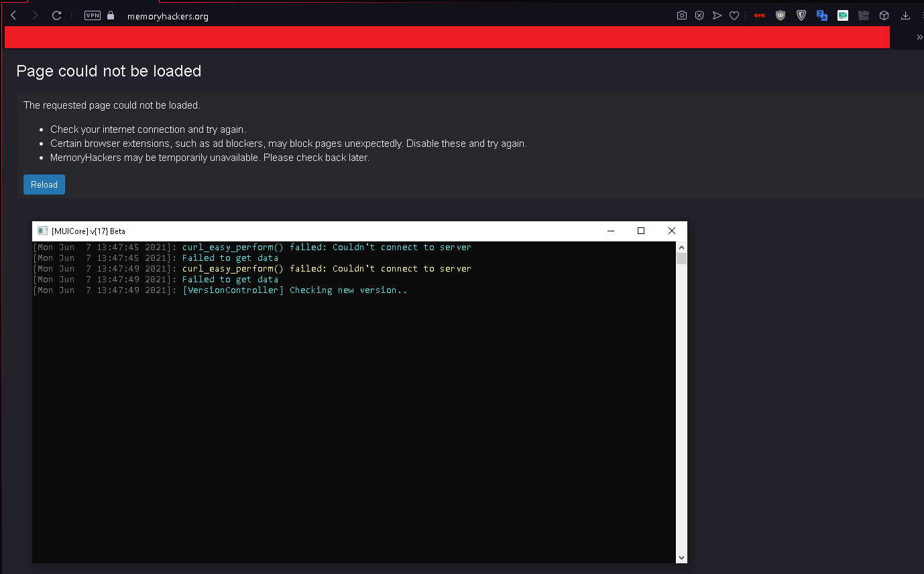This screenshot has width=924, height=574.
Task: Click the [MUICore] v{17} Beta title text
Action: [x=89, y=231]
